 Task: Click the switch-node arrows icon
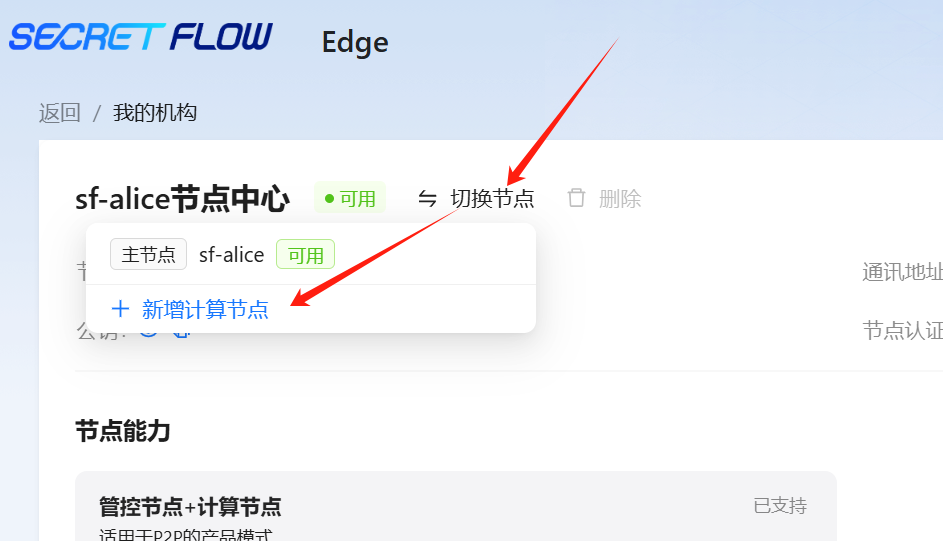click(x=427, y=198)
